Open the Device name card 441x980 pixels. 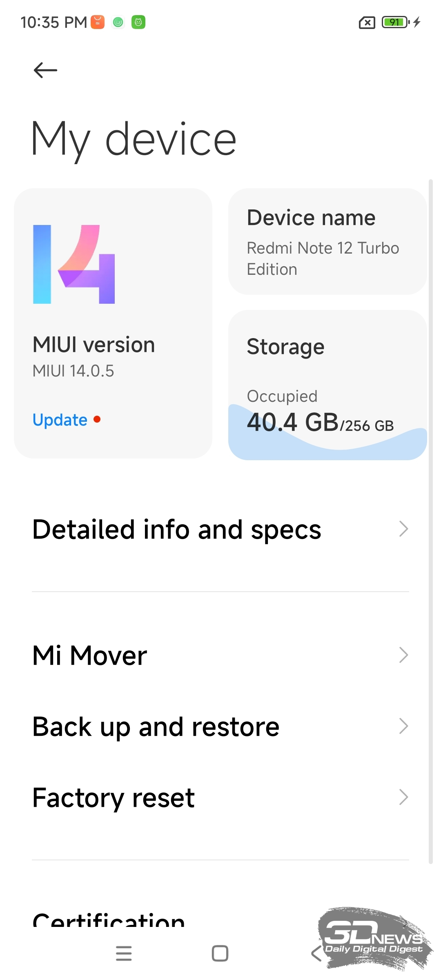[327, 241]
